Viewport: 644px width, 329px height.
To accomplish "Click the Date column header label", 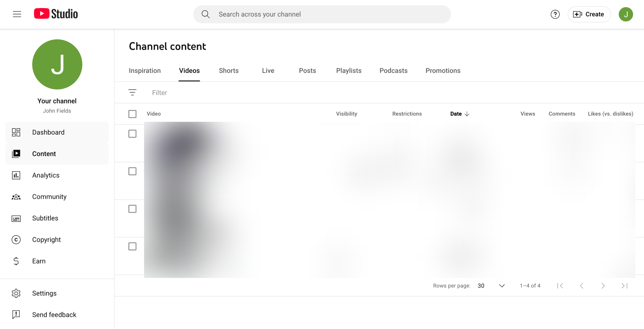I will pyautogui.click(x=456, y=114).
